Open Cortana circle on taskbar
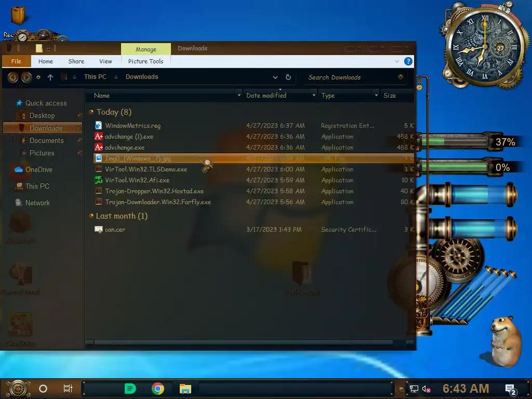The width and height of the screenshot is (532, 399). coord(43,389)
